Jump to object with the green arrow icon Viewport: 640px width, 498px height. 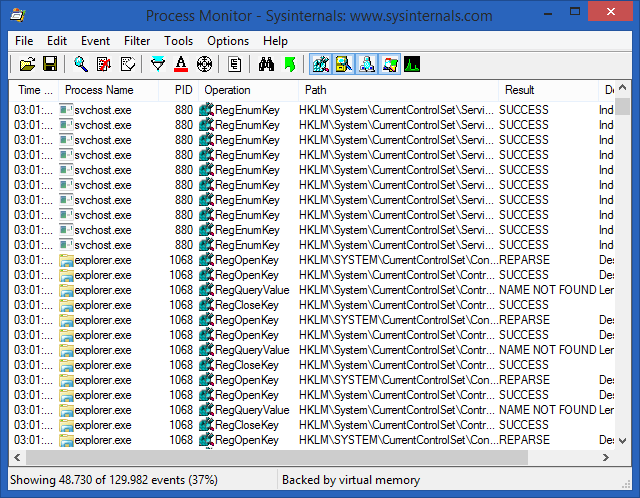tap(290, 64)
